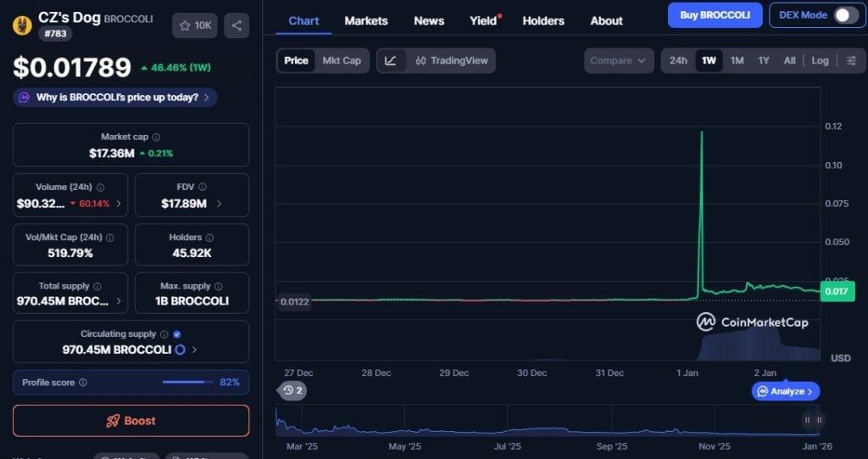Click the left range handle on the overview chart
Image resolution: width=868 pixels, height=459 pixels.
pos(807,420)
